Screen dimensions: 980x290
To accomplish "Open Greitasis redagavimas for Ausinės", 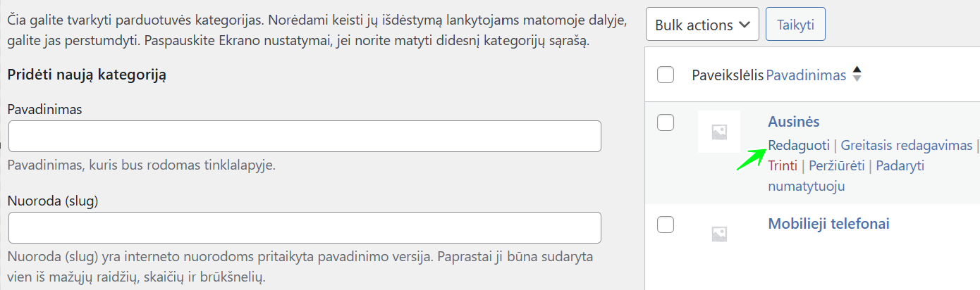I will click(x=906, y=146).
